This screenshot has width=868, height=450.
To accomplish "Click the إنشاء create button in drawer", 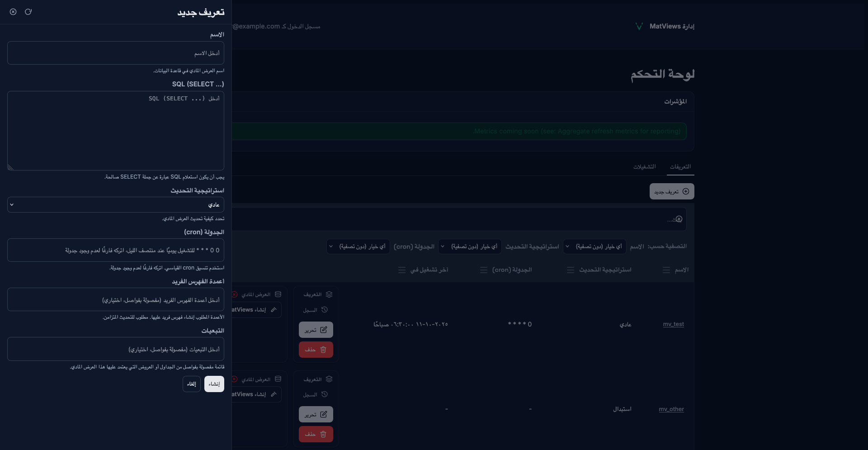I will [214, 384].
